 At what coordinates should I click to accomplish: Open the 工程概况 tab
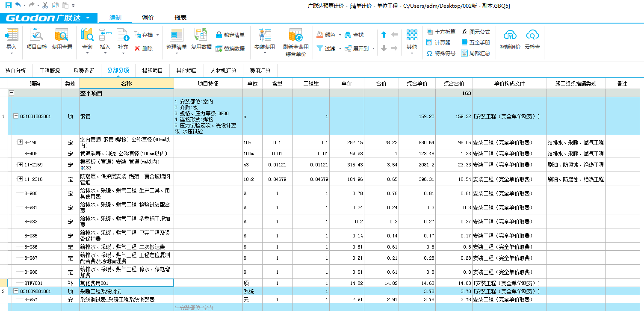tap(50, 71)
